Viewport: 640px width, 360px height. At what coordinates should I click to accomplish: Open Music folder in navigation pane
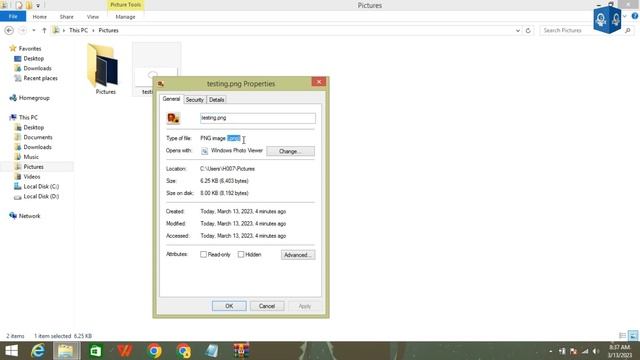point(31,157)
